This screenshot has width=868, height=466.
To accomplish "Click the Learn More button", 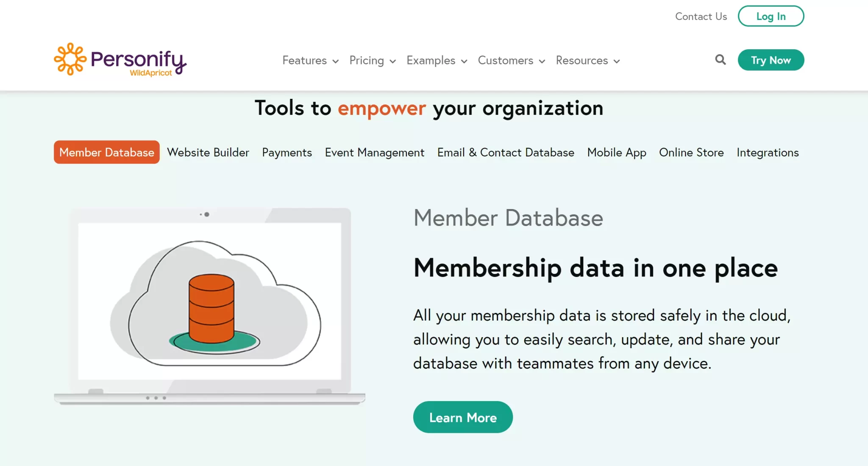I will coord(463,417).
